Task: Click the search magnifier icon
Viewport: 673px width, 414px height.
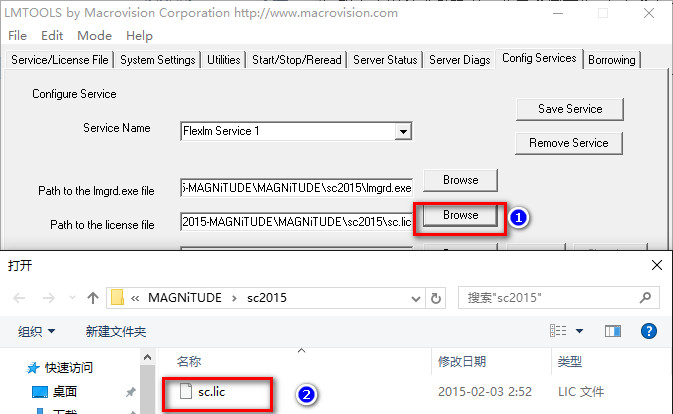Action: (645, 297)
